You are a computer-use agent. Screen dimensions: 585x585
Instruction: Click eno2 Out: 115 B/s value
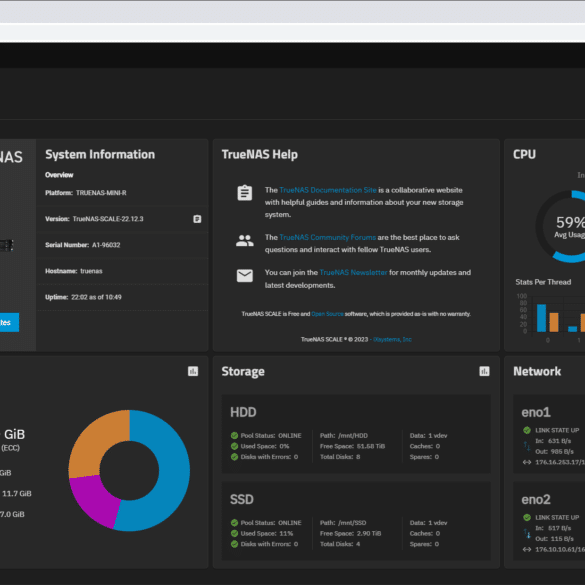554,539
